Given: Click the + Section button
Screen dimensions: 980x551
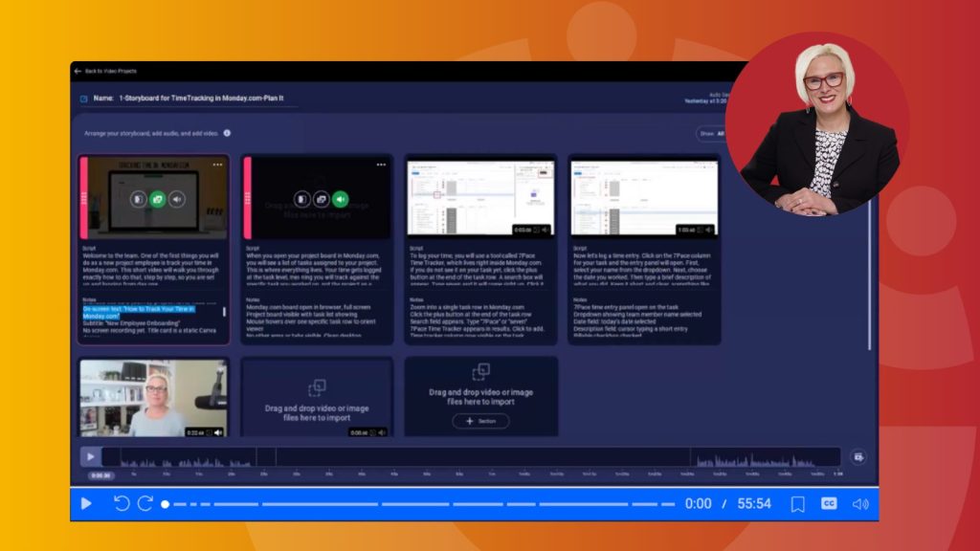Looking at the screenshot, I should point(480,421).
